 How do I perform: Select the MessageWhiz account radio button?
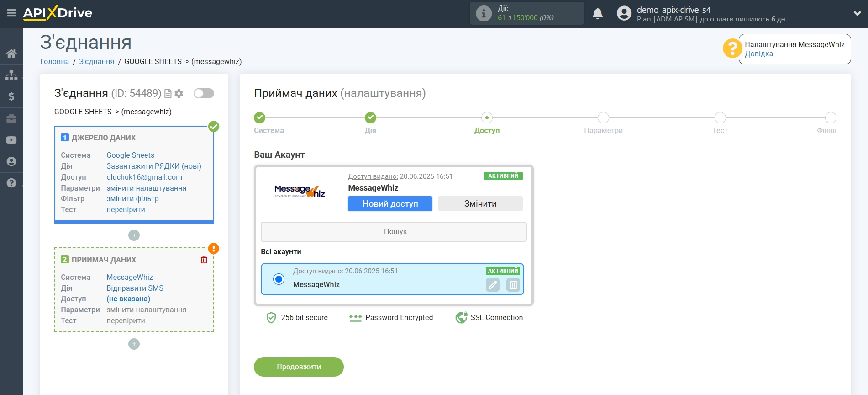[279, 279]
